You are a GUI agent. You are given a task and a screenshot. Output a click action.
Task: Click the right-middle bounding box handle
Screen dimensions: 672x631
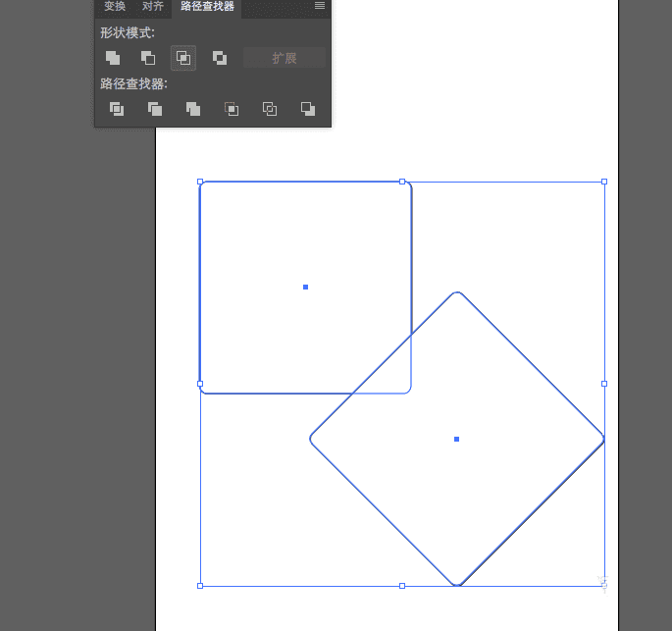pos(604,384)
